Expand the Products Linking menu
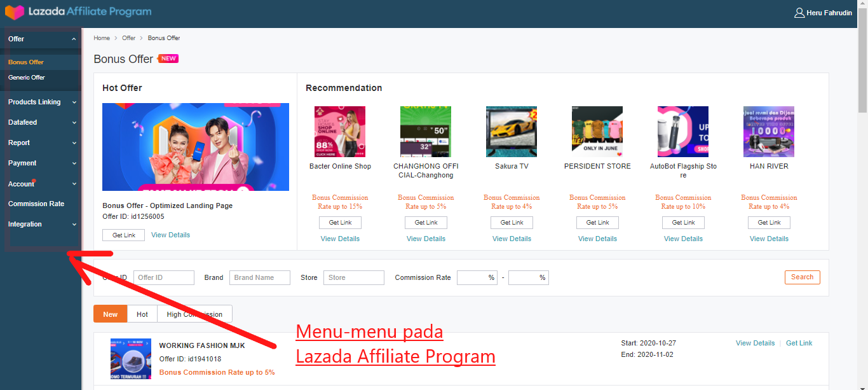The image size is (868, 390). point(40,102)
